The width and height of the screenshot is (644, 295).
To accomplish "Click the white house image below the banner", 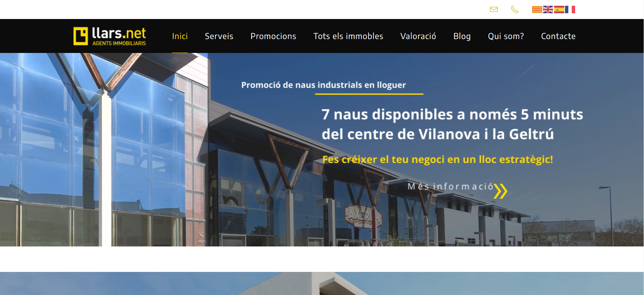I will [x=322, y=283].
